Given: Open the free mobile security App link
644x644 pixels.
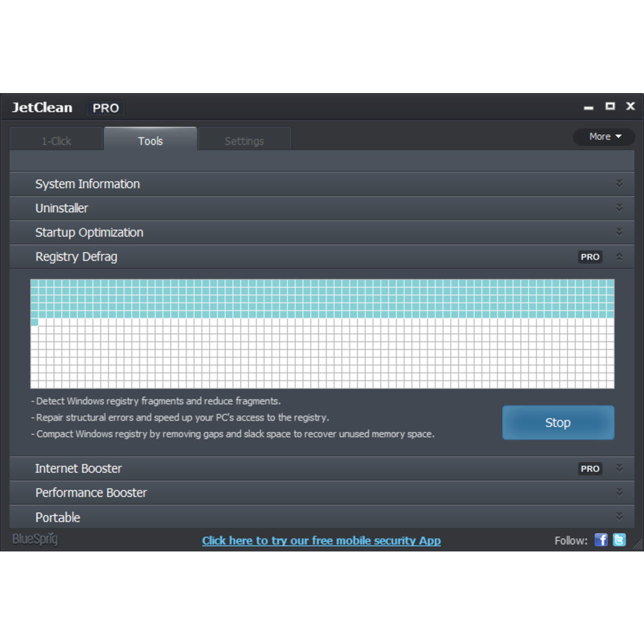Looking at the screenshot, I should [x=321, y=540].
